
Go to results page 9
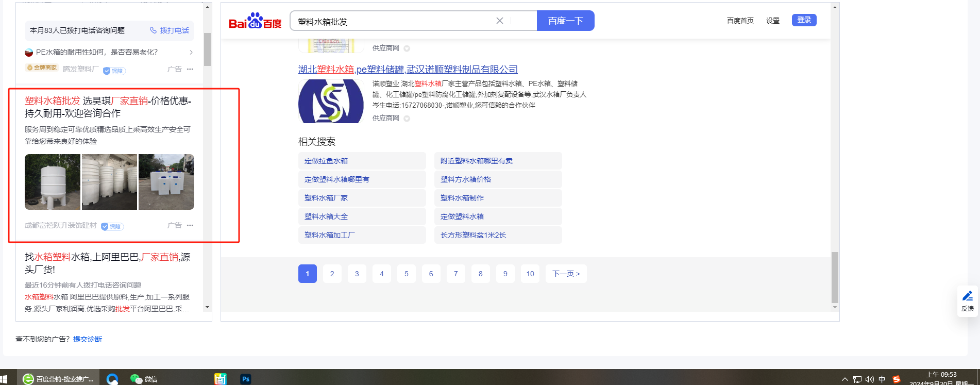coord(505,274)
